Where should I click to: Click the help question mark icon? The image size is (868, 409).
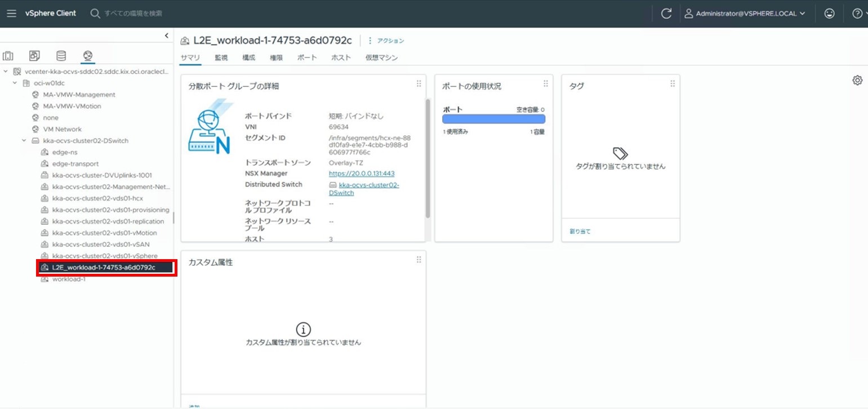pyautogui.click(x=857, y=14)
